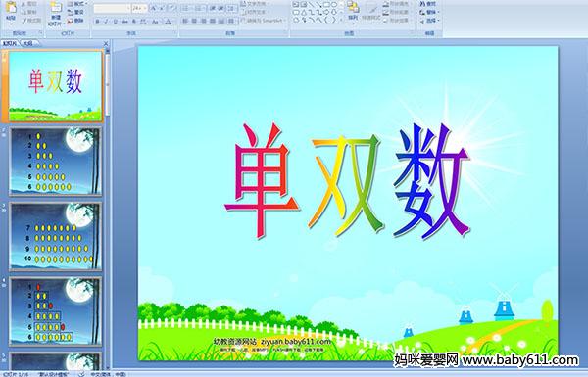
Task: Click the Decrease Indent icon
Action: click(x=213, y=8)
